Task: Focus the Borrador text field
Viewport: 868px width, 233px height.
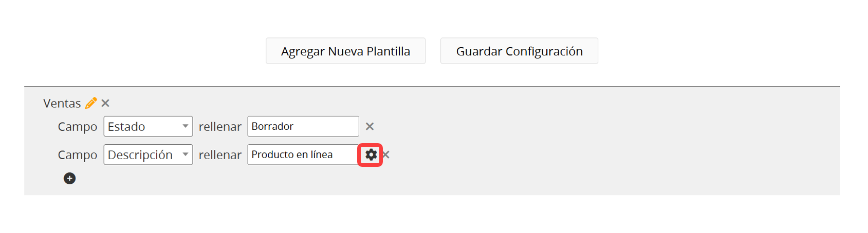Action: pyautogui.click(x=303, y=126)
